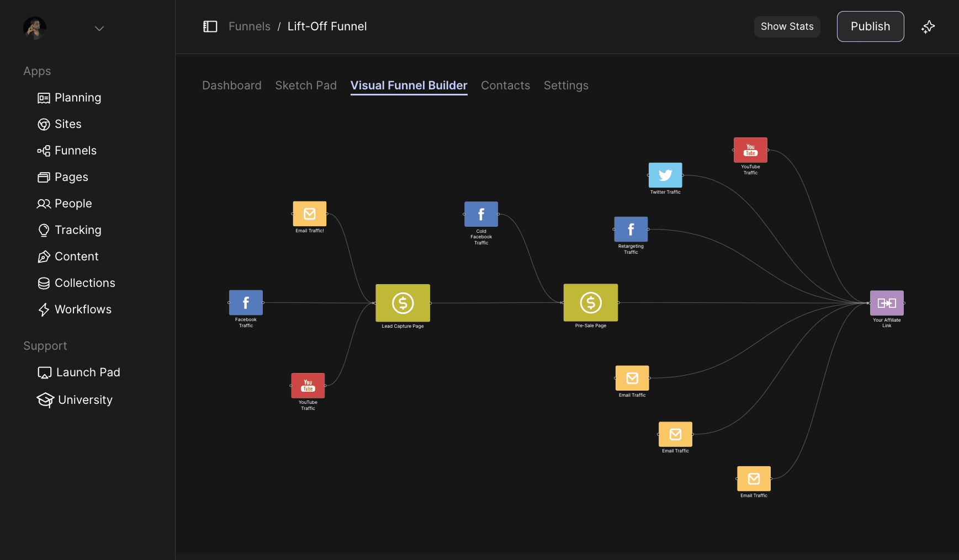Viewport: 959px width, 560px height.
Task: Click the user profile avatar
Action: [x=35, y=28]
